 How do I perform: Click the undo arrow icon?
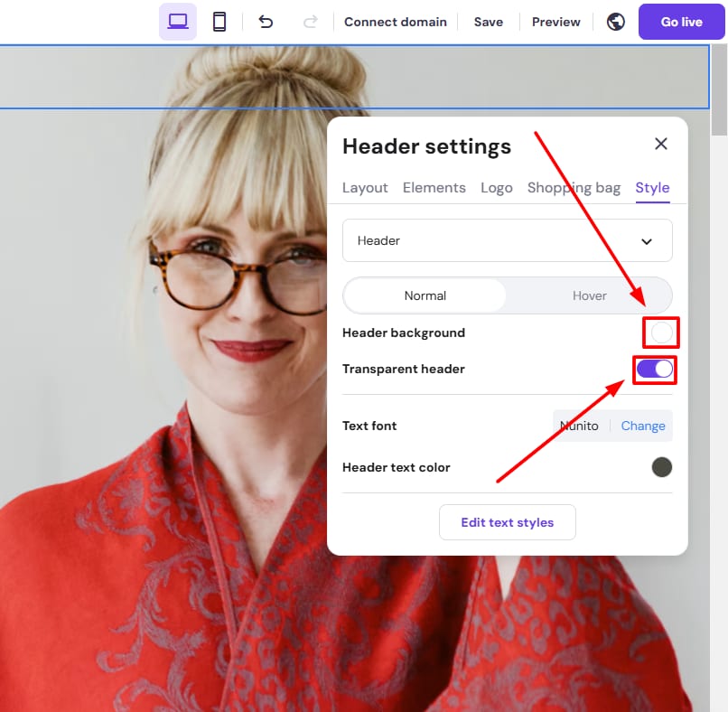pyautogui.click(x=266, y=22)
